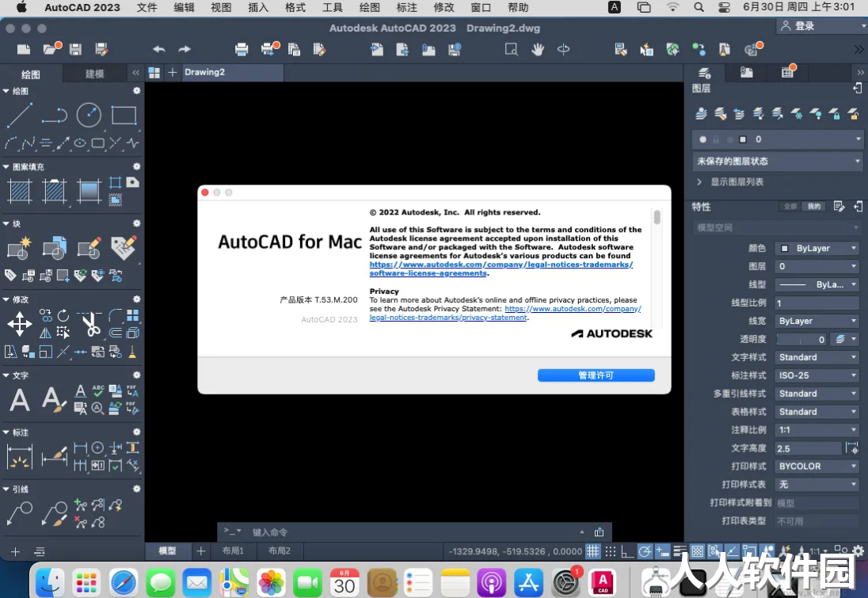Image resolution: width=868 pixels, height=598 pixels.
Task: Open the 标注 menu
Action: point(406,7)
